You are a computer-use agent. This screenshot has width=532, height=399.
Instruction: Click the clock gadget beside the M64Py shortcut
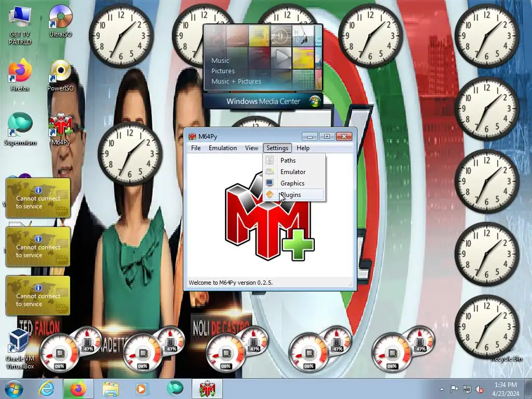coord(129,153)
